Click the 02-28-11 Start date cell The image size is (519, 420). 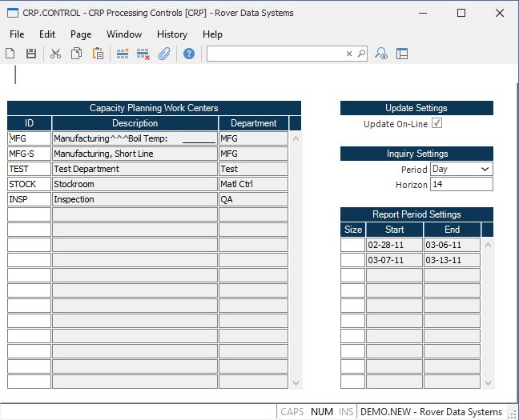394,246
